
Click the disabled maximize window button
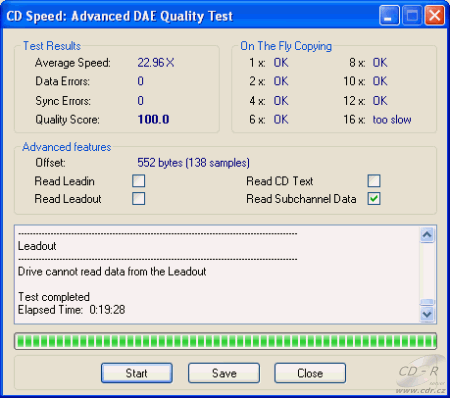(412, 15)
